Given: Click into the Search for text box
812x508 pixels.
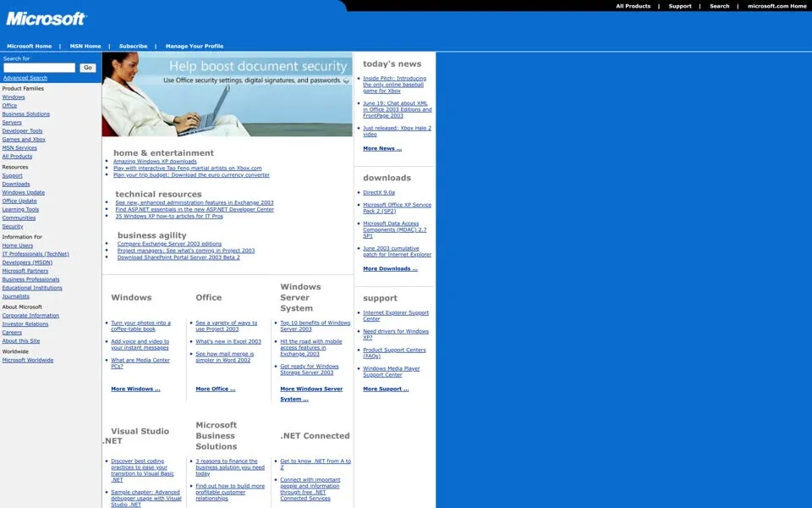Looking at the screenshot, I should tap(40, 68).
